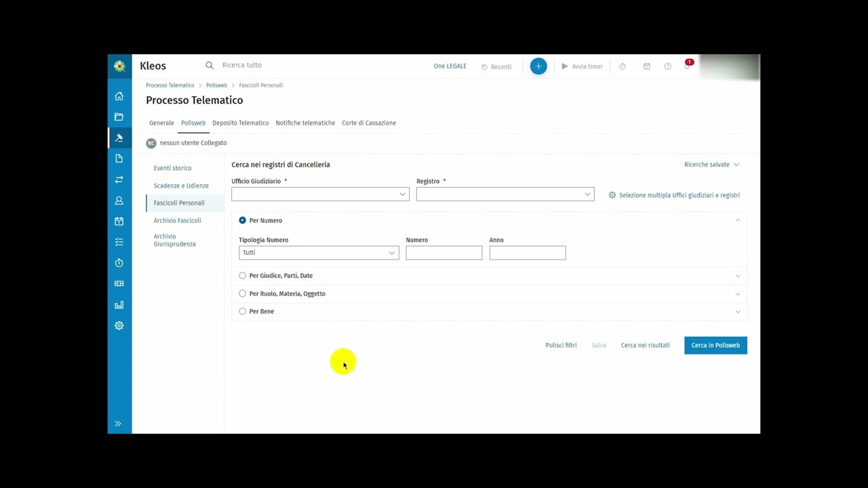Click the Anno input field
Viewport: 868px width, 488px height.
coord(528,253)
